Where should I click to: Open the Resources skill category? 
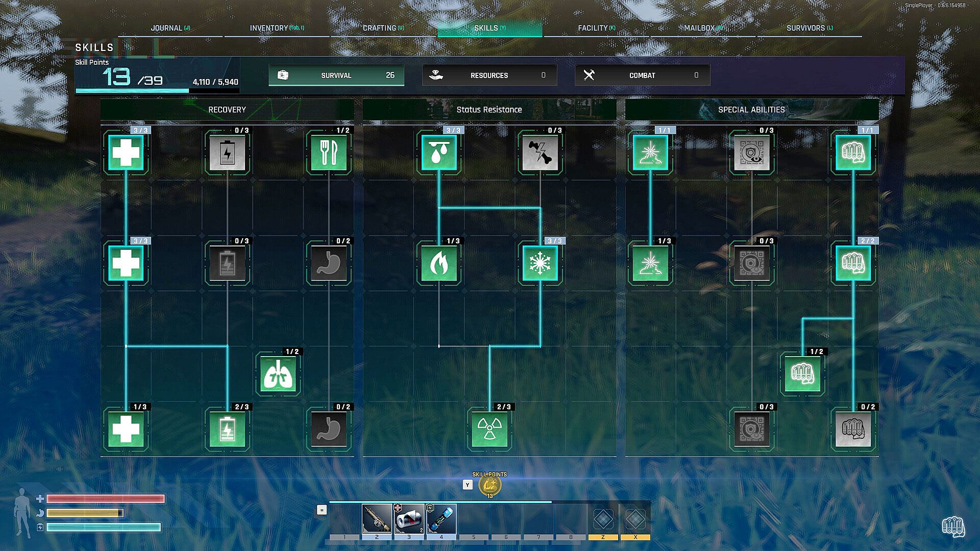tap(489, 76)
